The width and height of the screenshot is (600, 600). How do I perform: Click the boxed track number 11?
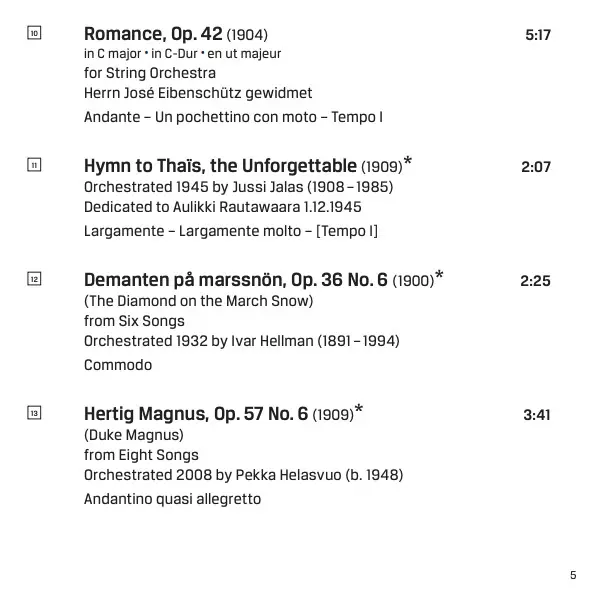pos(34,165)
